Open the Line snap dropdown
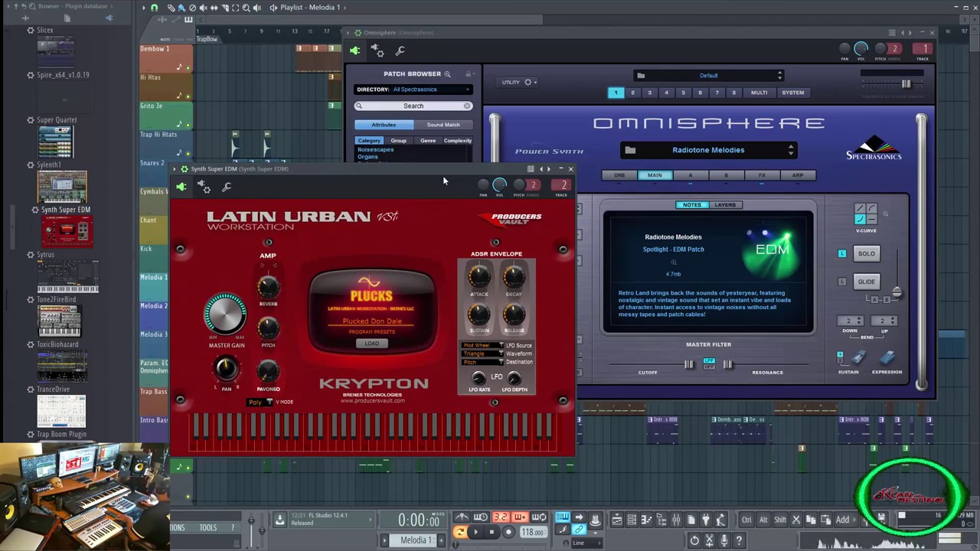This screenshot has width=980, height=551. [x=586, y=543]
